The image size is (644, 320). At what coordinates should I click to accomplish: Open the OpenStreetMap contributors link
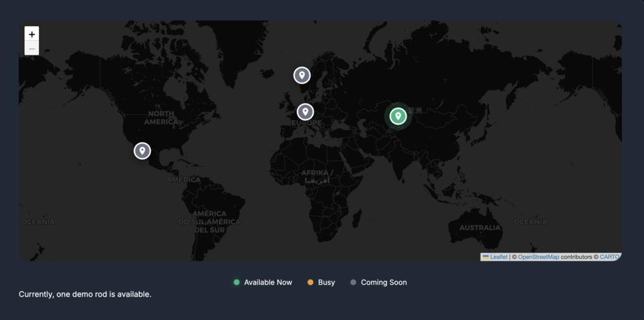(x=538, y=257)
